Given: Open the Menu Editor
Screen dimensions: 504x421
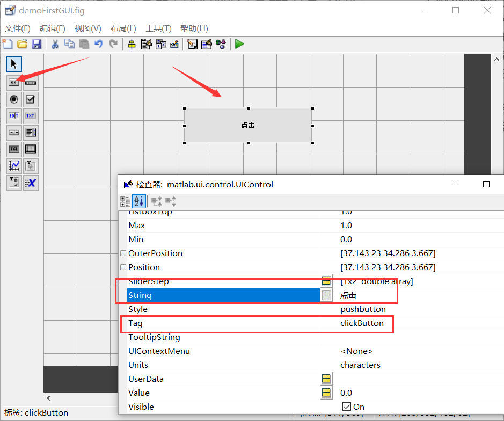Looking at the screenshot, I should (147, 44).
